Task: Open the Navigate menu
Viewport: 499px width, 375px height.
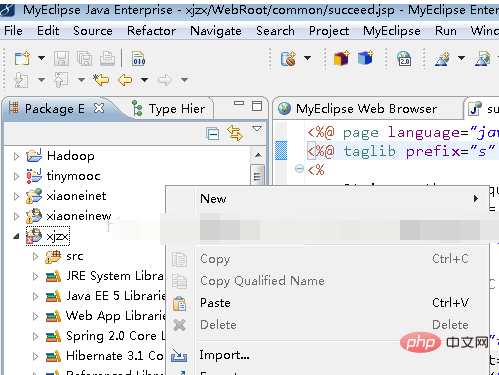Action: (x=216, y=31)
